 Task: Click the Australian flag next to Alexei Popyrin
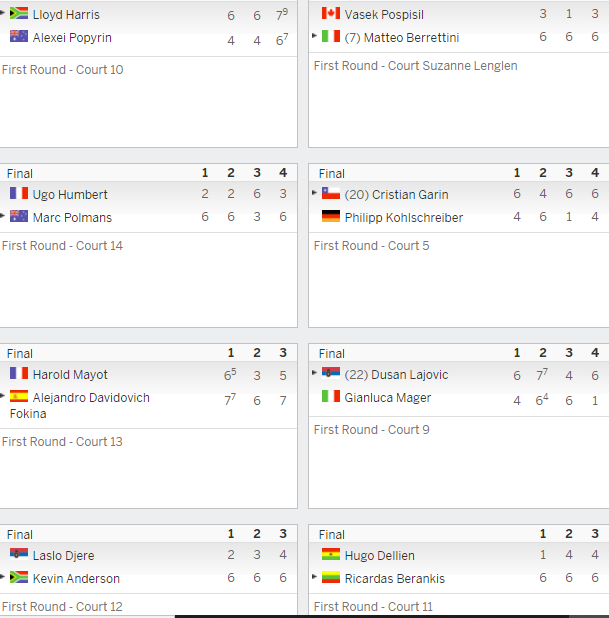pos(19,36)
